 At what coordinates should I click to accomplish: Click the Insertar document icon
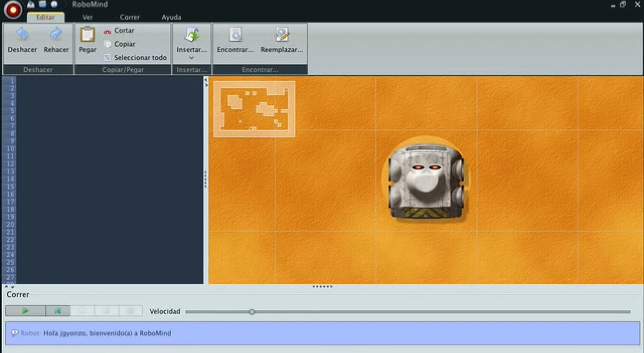coord(192,35)
